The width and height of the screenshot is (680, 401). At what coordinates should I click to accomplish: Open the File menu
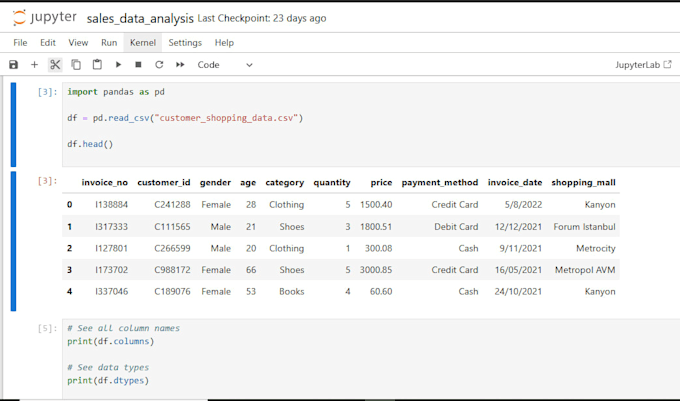(20, 42)
